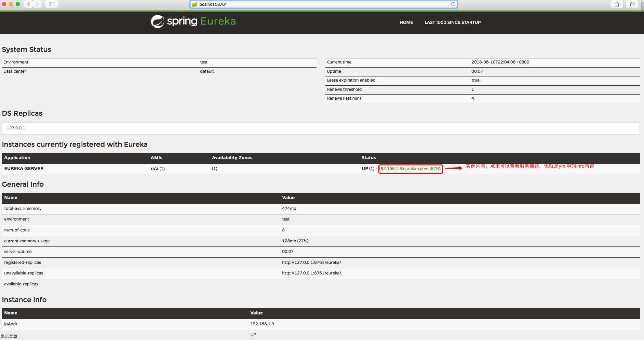Screen dimensions: 644x340
Task: Click the n/a (1) AMIs cell
Action: (158, 169)
